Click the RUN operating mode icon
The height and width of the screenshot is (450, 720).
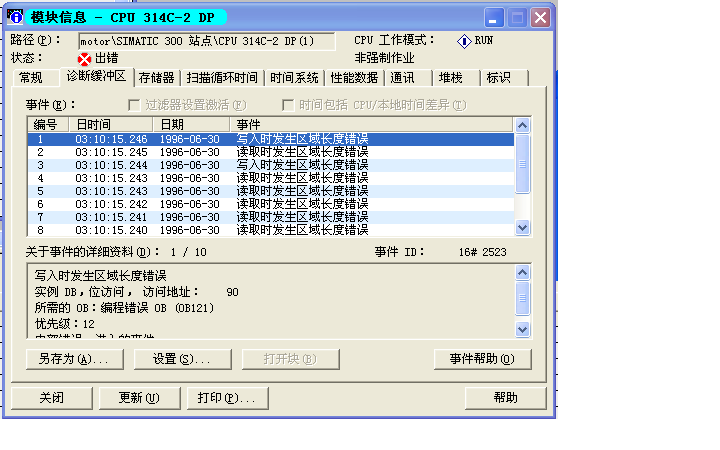coord(464,41)
